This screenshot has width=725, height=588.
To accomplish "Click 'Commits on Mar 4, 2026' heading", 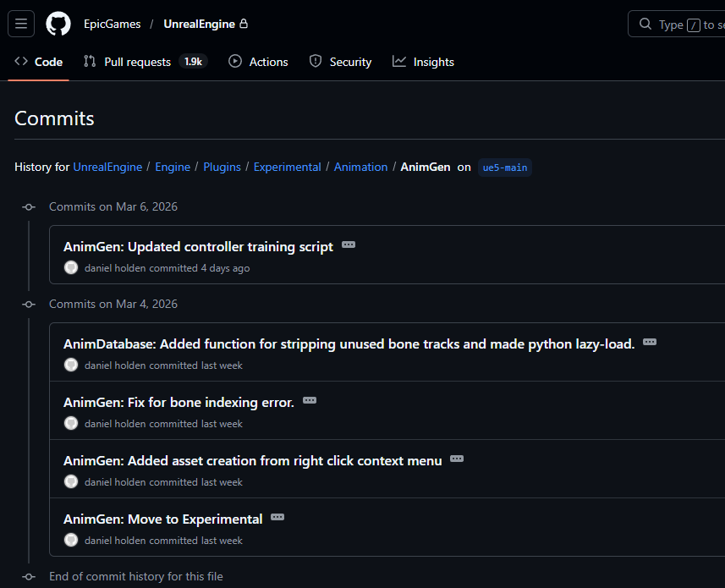I will (113, 304).
